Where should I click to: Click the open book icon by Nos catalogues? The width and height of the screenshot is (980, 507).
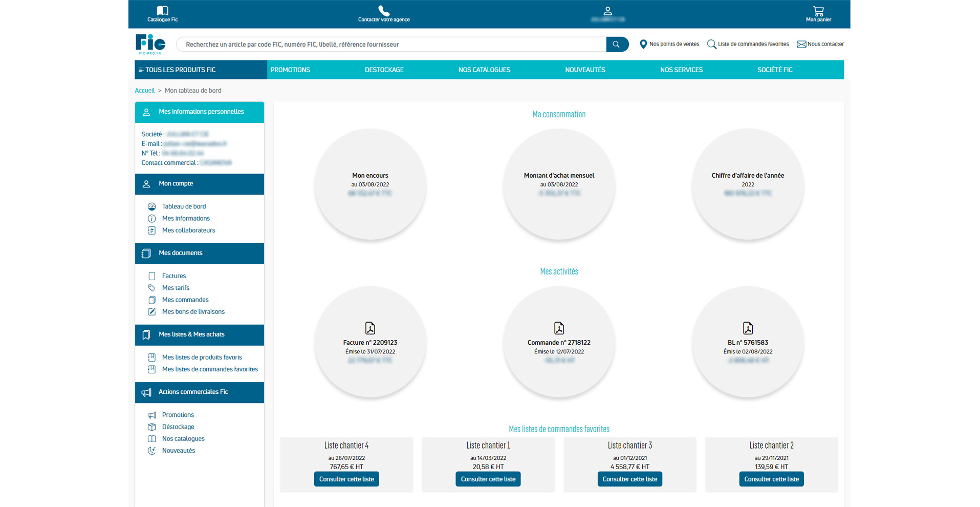point(151,439)
